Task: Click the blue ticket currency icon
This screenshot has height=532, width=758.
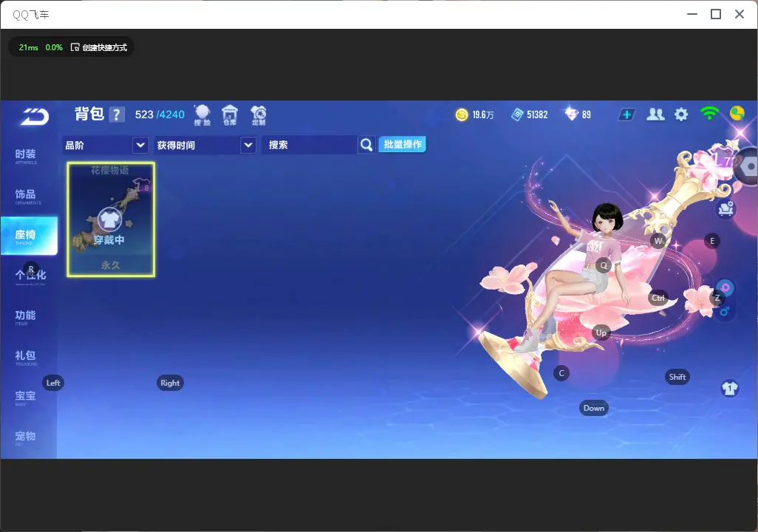Action: (516, 115)
